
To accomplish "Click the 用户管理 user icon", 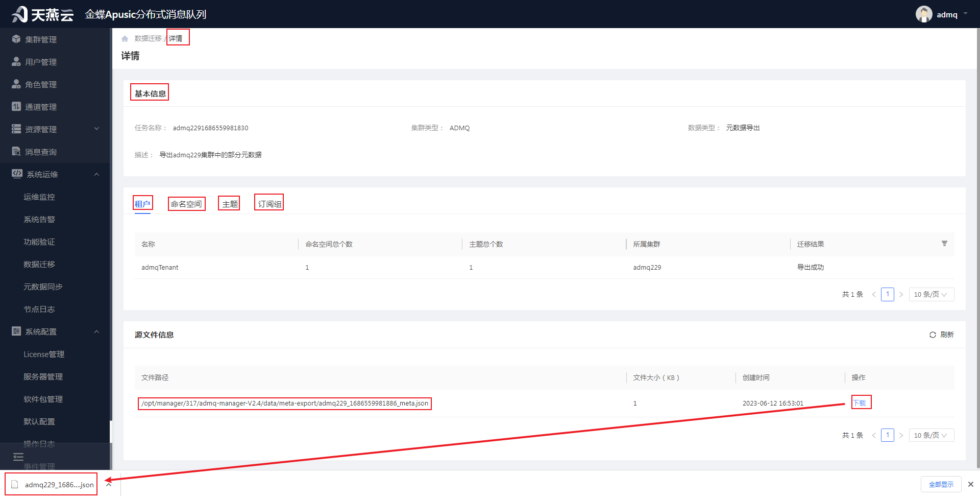I will pos(16,62).
